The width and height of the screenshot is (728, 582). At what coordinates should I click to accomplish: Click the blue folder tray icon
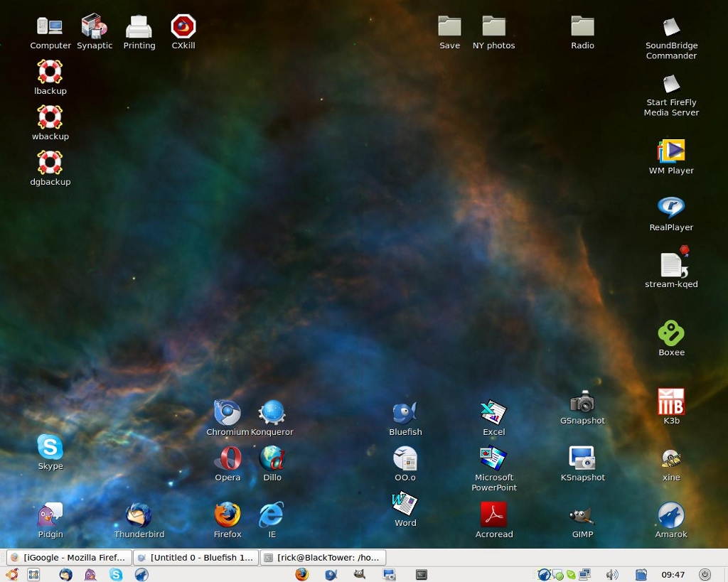click(x=641, y=575)
